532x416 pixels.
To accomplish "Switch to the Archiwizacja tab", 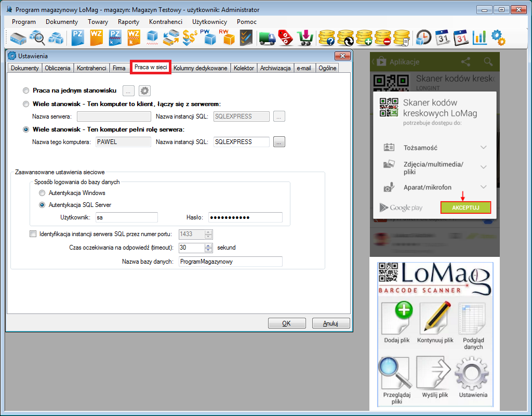I will tap(275, 68).
